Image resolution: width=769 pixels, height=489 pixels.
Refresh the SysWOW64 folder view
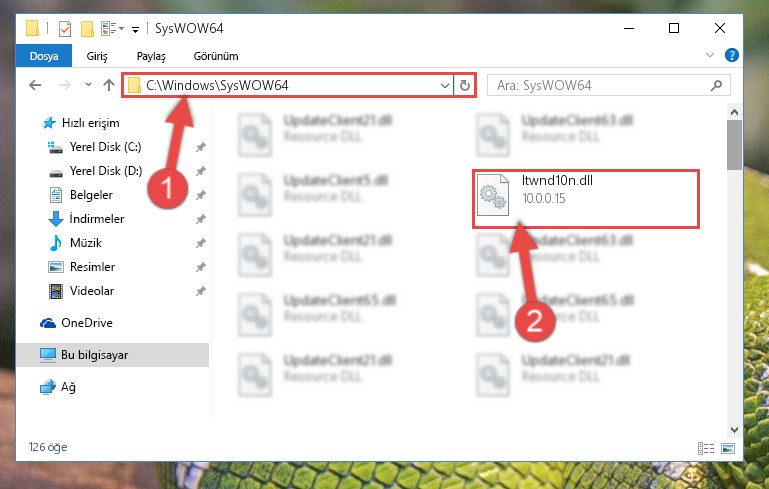(465, 86)
